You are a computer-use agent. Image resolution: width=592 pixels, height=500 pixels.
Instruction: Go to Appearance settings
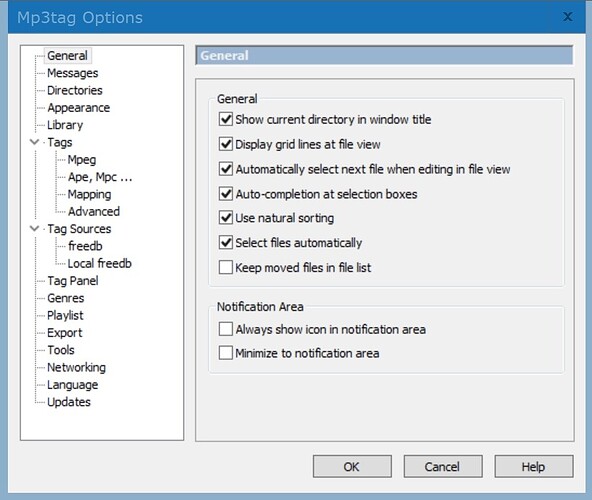79,108
